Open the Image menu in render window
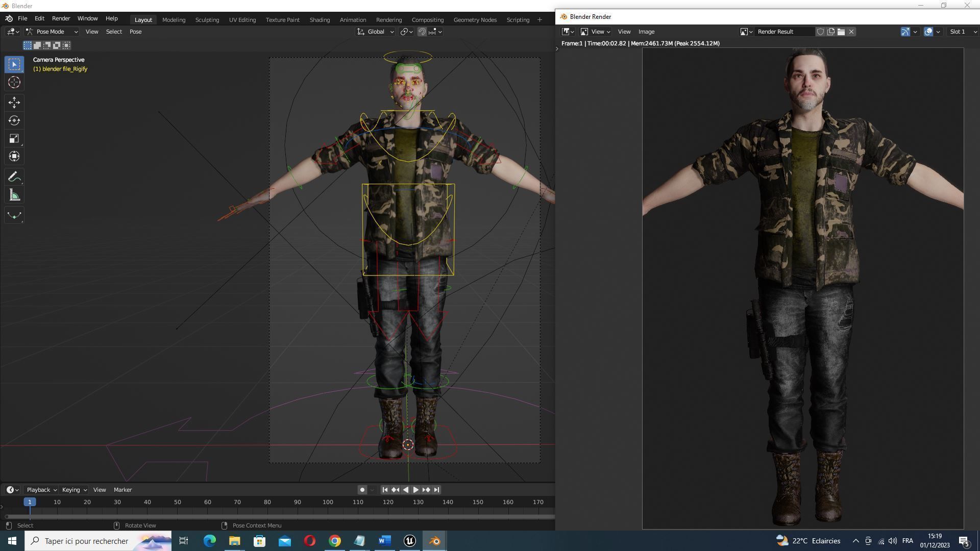 646,32
